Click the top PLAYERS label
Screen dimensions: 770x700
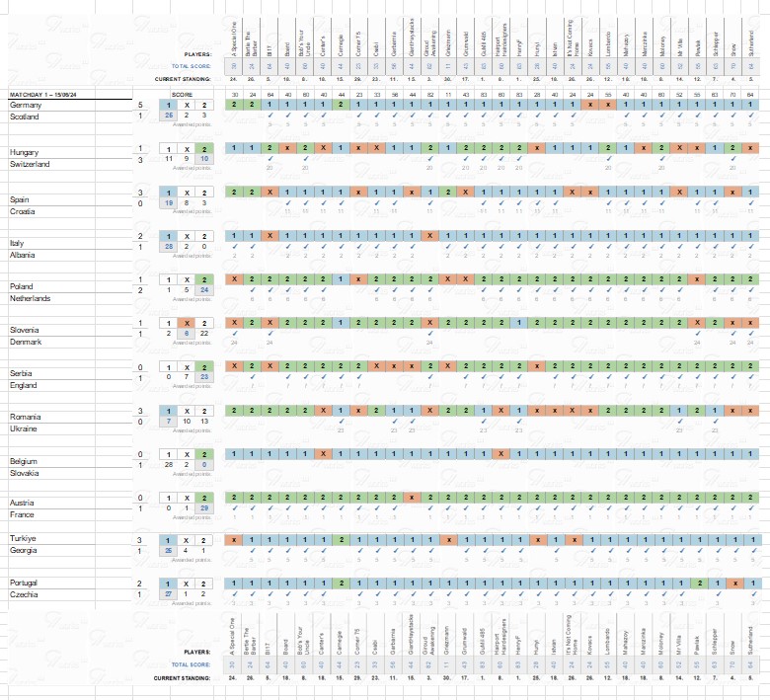pos(197,54)
